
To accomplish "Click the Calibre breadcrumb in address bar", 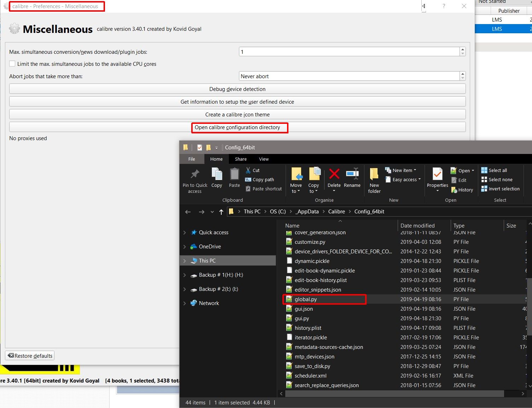I will (336, 212).
